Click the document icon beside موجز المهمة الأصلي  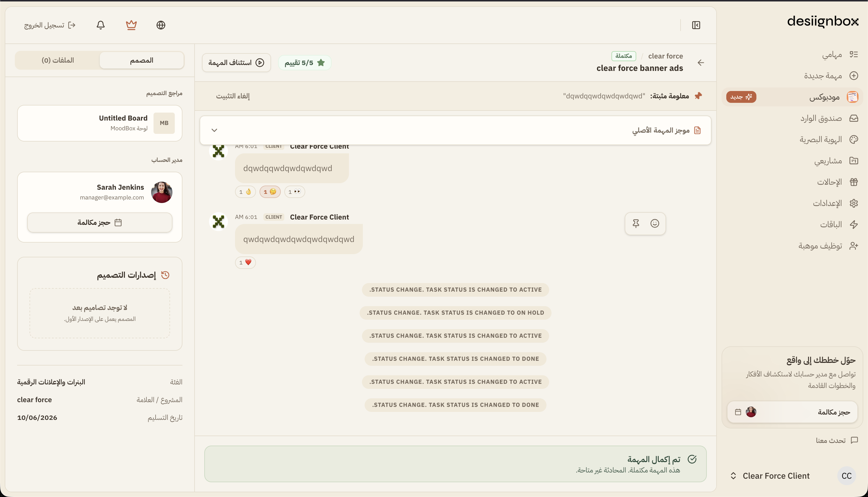697,130
